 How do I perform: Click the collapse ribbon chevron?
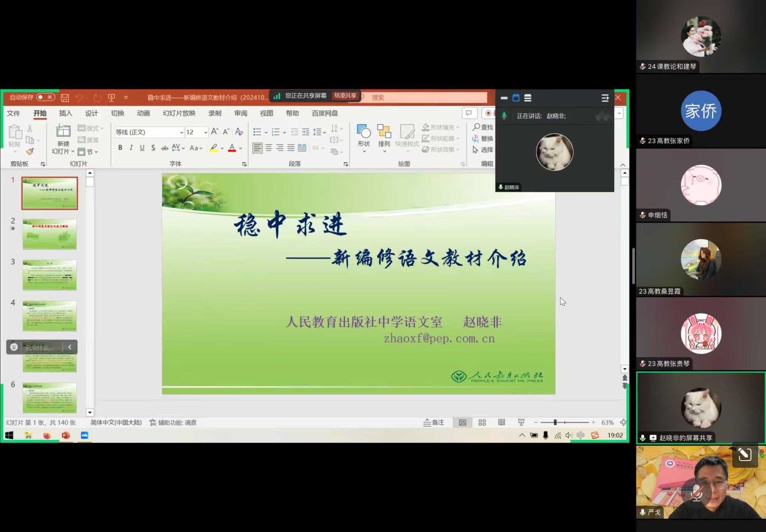coord(623,165)
